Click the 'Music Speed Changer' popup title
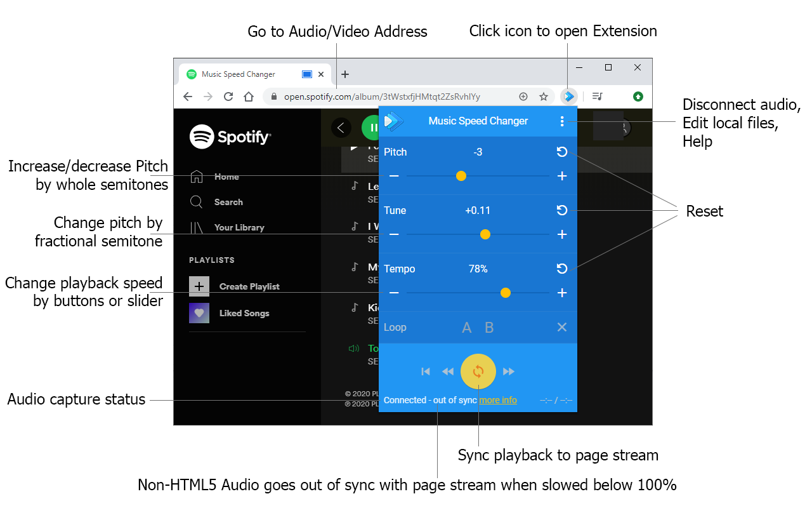Screen dimensions: 812x508 478,121
